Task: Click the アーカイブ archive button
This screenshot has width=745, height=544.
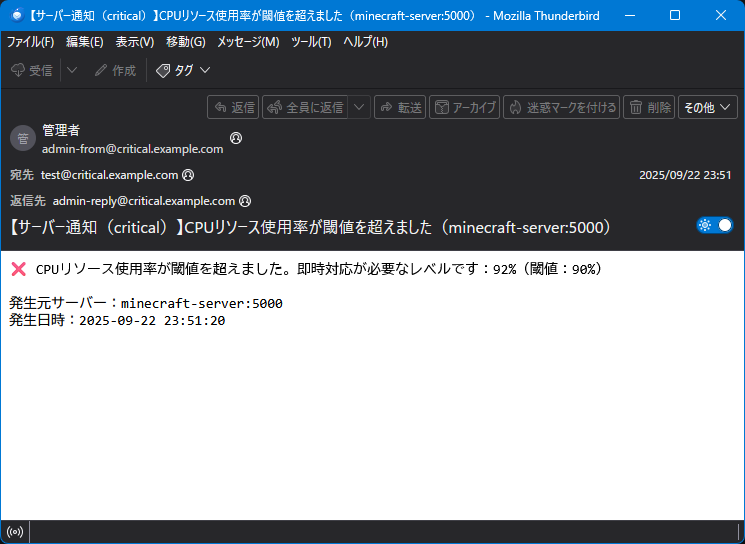Action: tap(465, 107)
